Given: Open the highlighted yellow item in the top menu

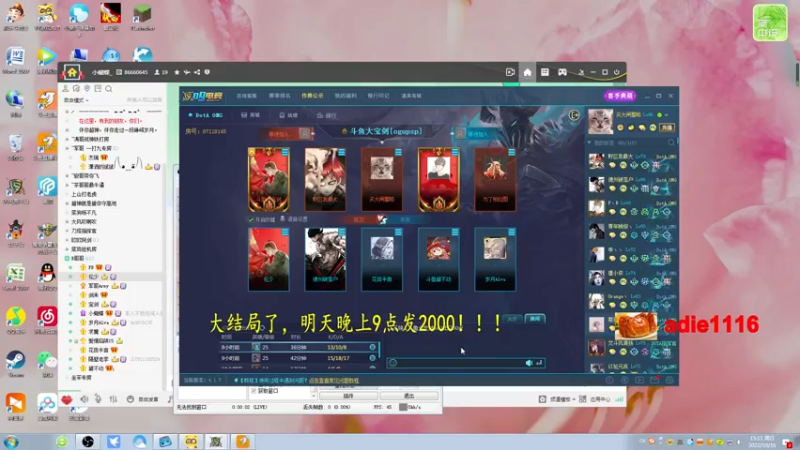Looking at the screenshot, I should point(312,96).
